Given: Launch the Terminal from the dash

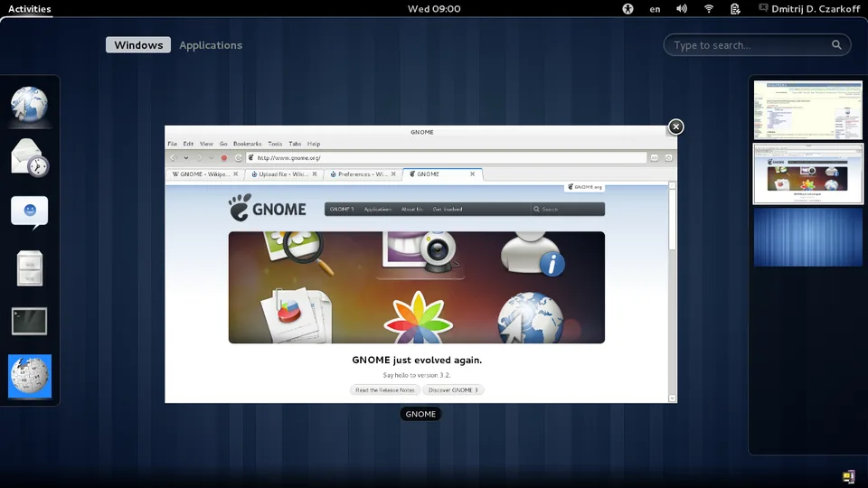Looking at the screenshot, I should point(30,321).
